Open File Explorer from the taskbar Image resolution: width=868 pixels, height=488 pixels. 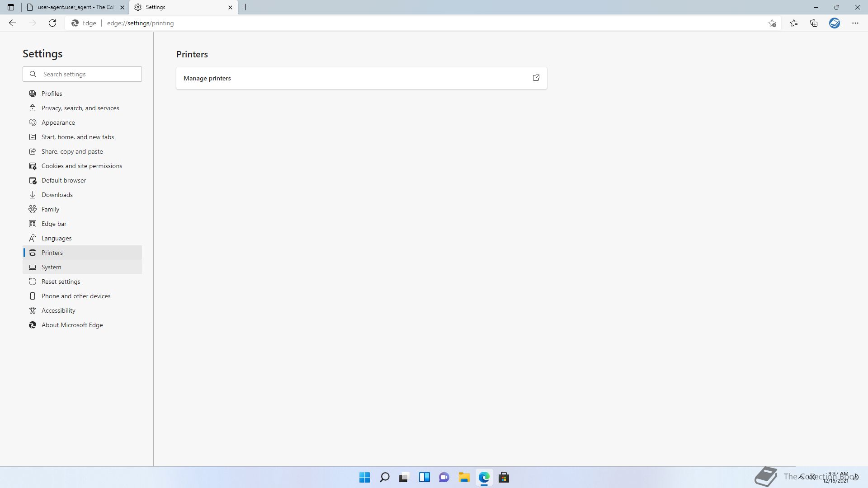click(x=464, y=477)
